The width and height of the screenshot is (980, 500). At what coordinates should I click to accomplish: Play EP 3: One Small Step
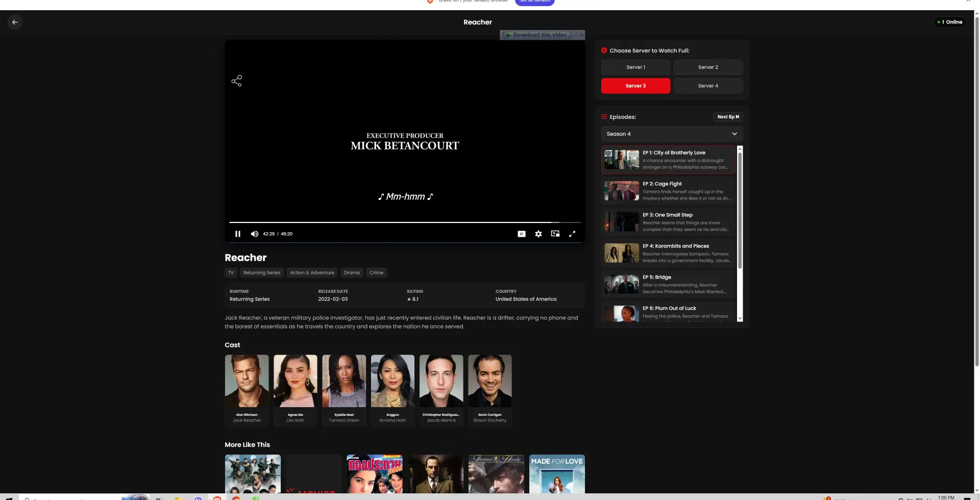point(668,222)
